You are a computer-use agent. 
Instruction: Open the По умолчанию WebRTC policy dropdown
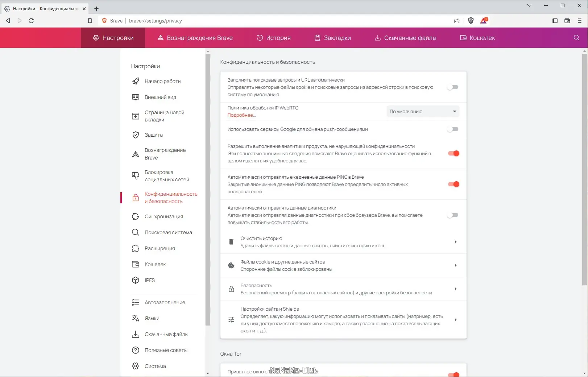coord(422,111)
